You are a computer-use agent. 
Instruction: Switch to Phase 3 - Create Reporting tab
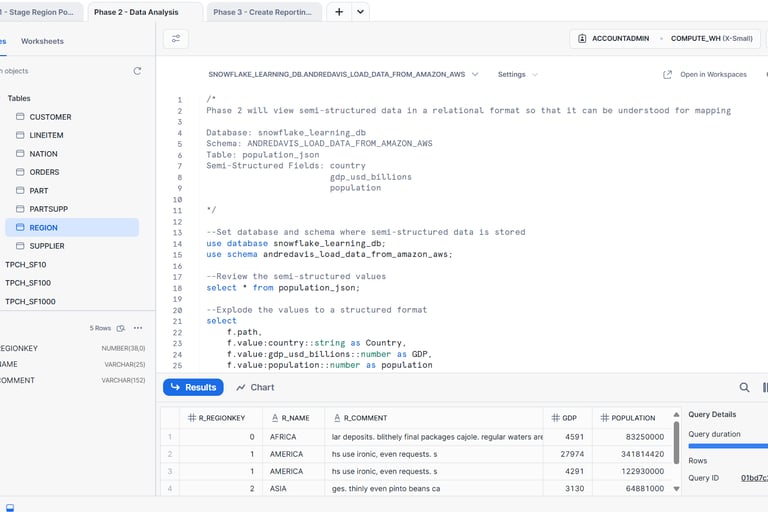pos(263,12)
